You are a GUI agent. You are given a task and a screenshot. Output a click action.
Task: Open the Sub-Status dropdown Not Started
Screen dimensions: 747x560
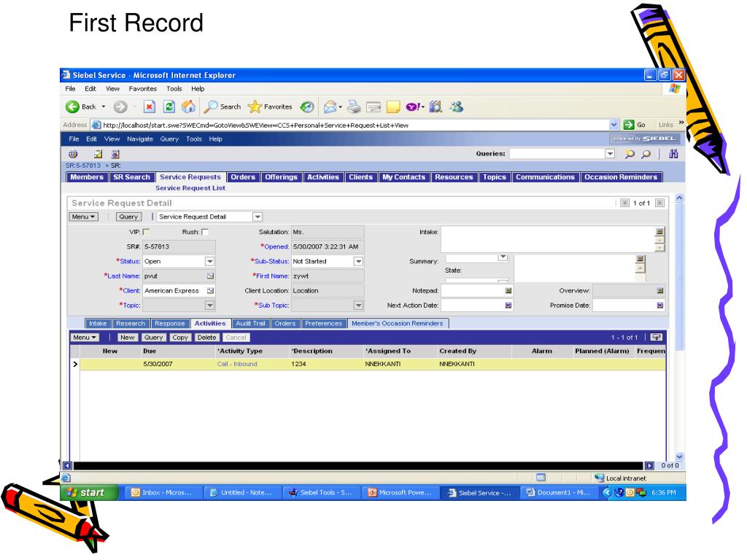[x=358, y=261]
